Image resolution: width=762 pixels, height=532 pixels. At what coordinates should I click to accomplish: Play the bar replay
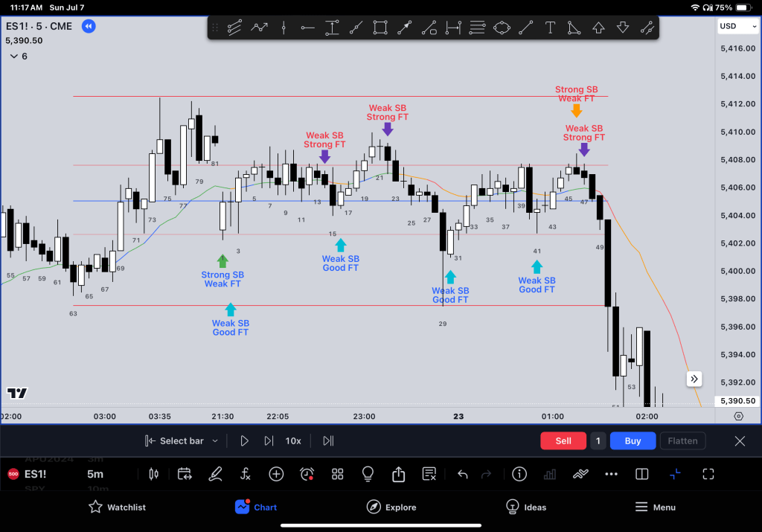click(x=244, y=441)
